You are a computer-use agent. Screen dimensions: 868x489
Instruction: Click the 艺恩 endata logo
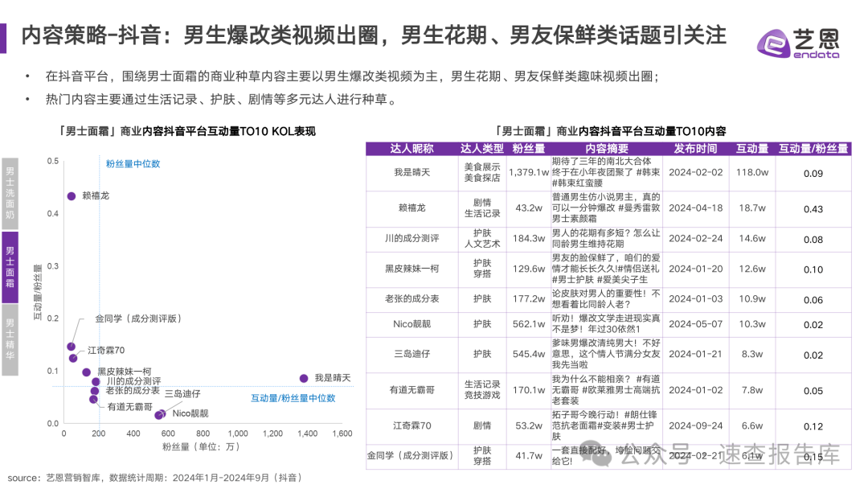coord(798,43)
